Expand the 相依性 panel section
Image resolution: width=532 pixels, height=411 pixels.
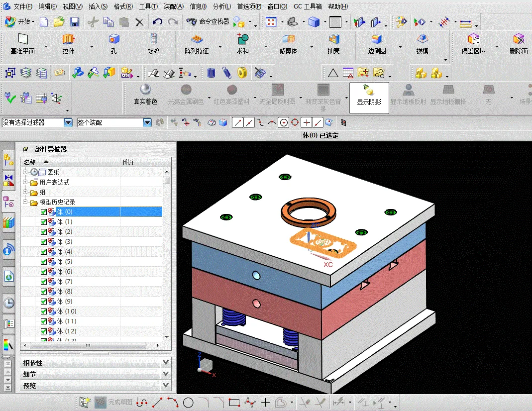click(166, 363)
